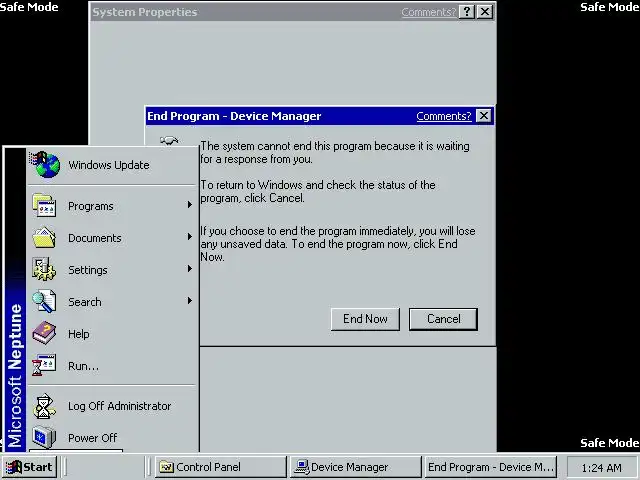Screen dimensions: 640x480
Task: Click the Windows Update globe icon
Action: (x=45, y=164)
